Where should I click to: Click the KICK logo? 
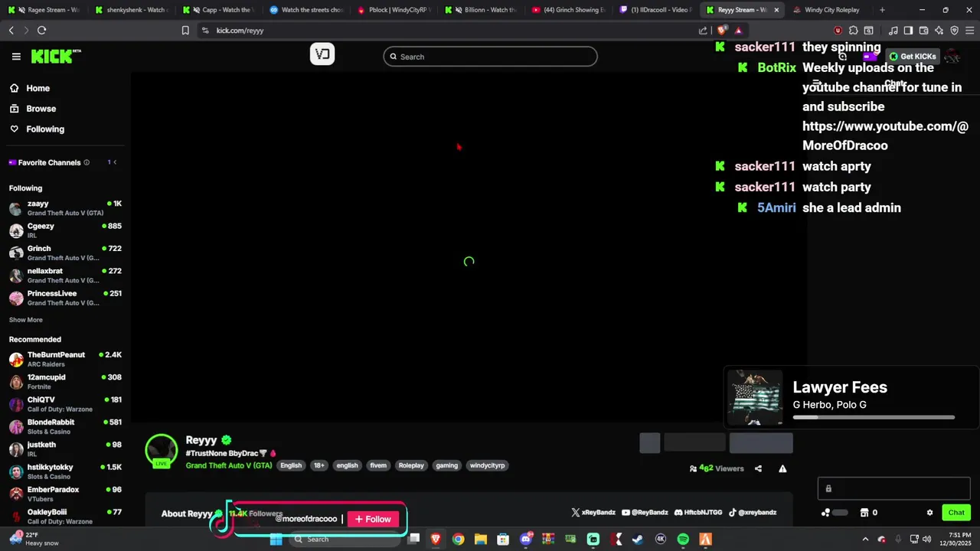point(56,57)
